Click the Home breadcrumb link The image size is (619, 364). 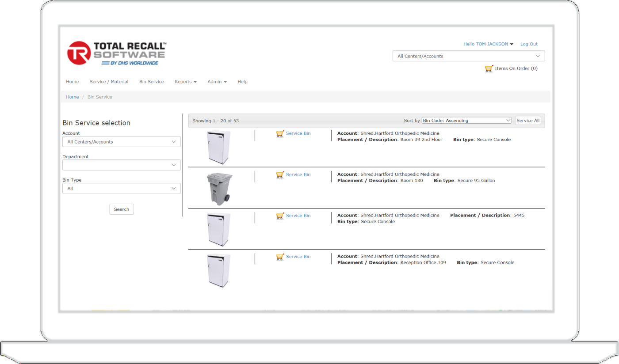(73, 97)
